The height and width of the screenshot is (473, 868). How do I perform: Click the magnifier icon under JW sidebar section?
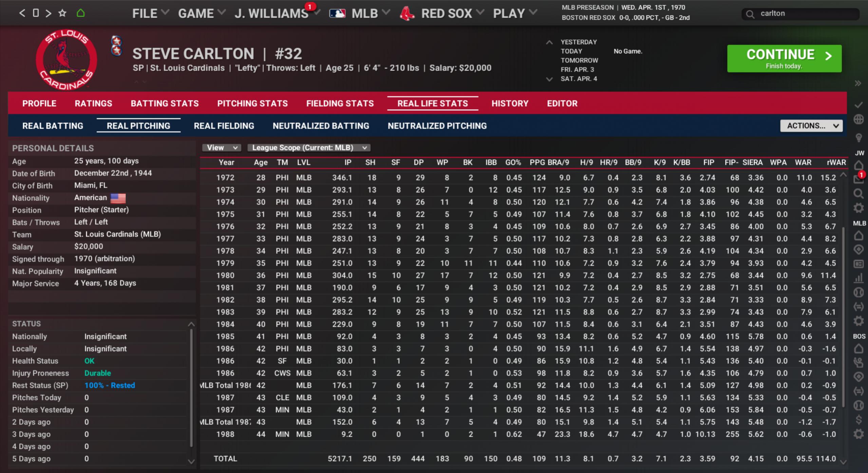coord(858,194)
